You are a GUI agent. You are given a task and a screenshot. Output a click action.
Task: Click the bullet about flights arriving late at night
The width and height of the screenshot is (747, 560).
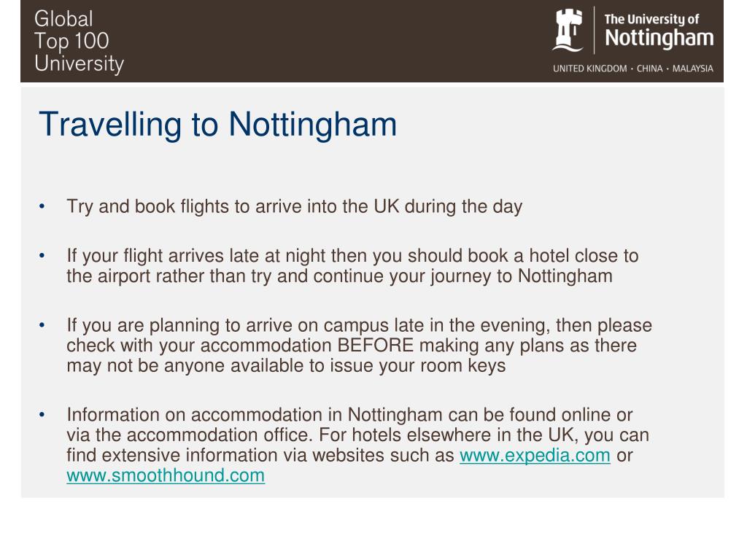(352, 265)
